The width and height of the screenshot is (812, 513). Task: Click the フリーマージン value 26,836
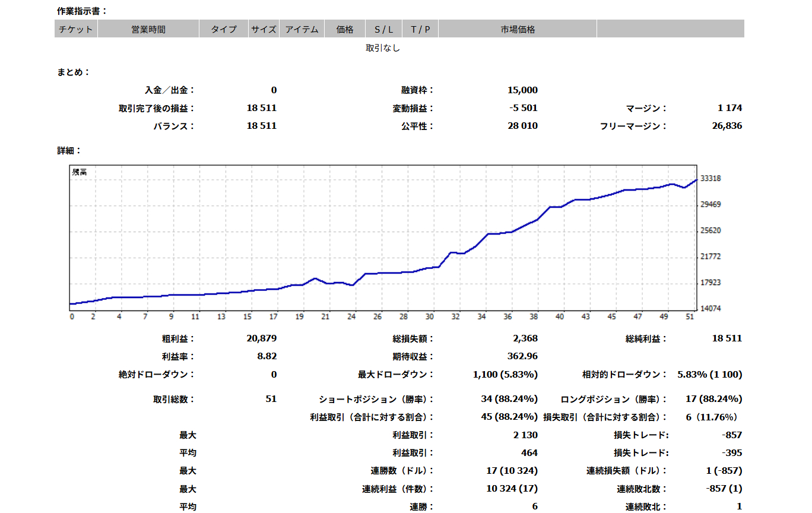point(727,126)
